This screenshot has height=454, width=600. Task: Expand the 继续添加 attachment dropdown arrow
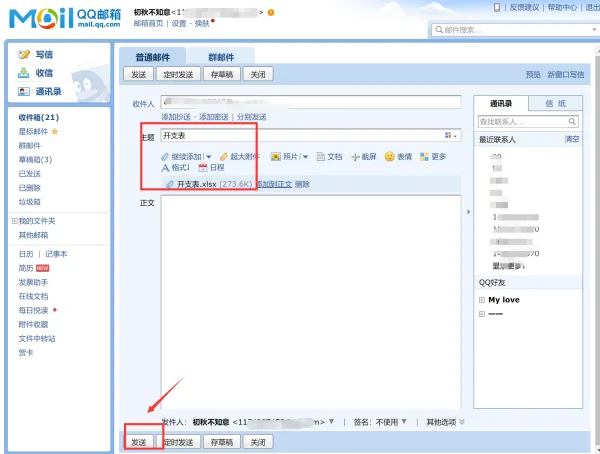pyautogui.click(x=209, y=157)
